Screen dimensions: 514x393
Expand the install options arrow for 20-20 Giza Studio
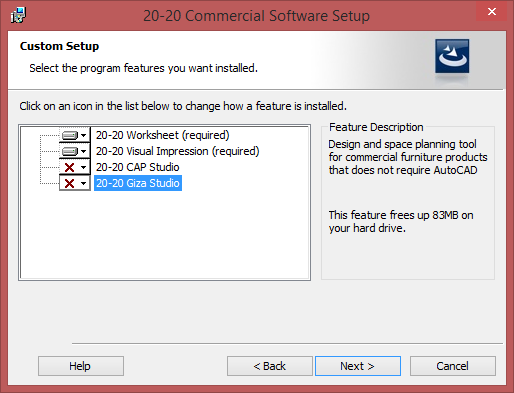(83, 183)
